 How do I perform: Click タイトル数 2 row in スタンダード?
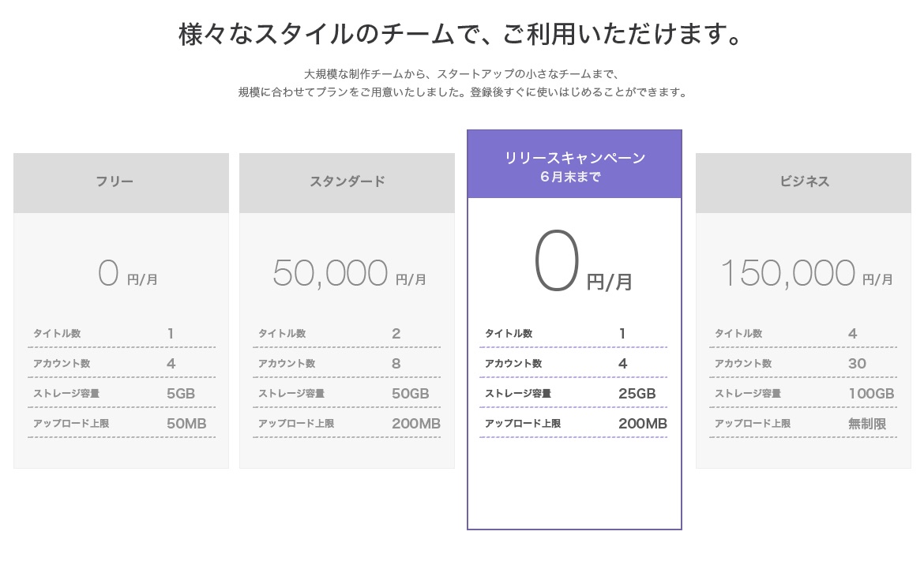pyautogui.click(x=347, y=334)
